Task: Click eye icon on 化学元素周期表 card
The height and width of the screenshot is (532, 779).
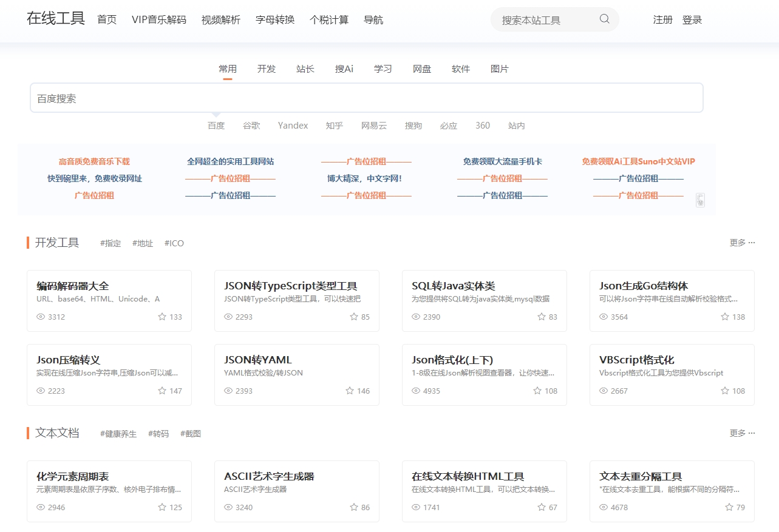Action: tap(41, 507)
